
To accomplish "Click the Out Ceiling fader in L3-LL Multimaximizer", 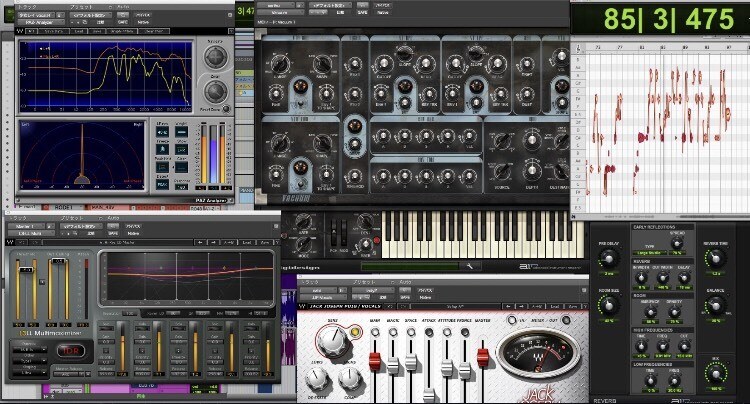I will [58, 262].
